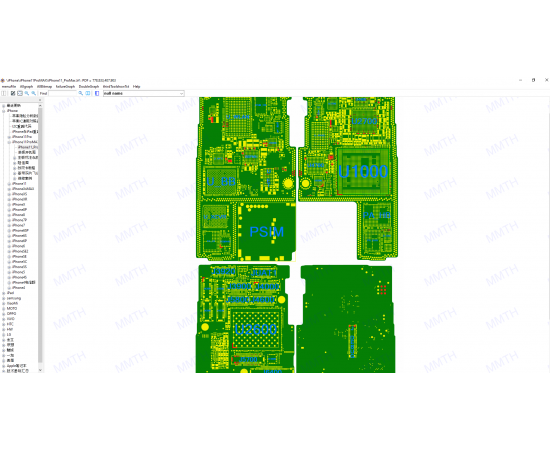
Task: Click the zoom in magnifier icon
Action: pyautogui.click(x=27, y=93)
